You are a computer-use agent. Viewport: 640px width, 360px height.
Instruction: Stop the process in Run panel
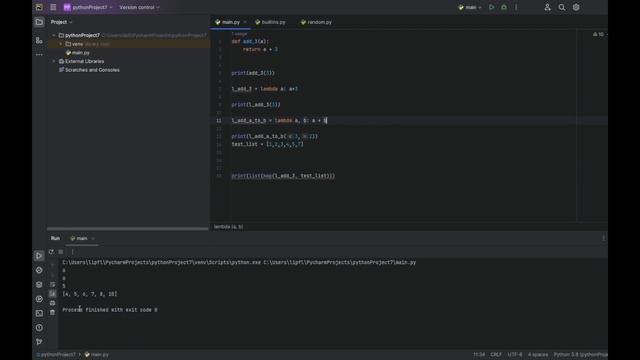coord(61,252)
